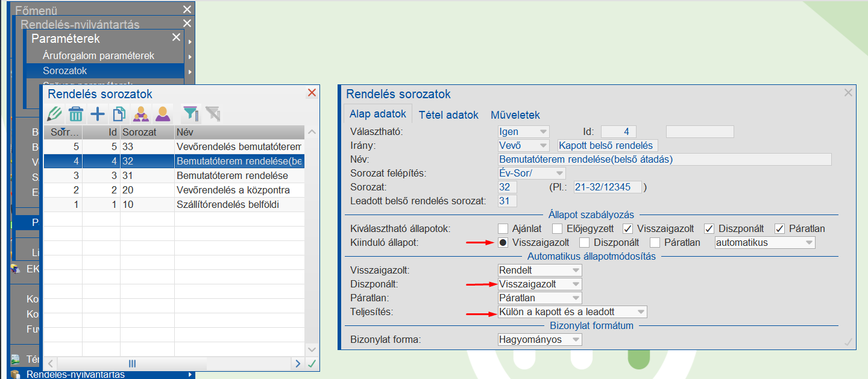Click the gray clear-filter funnel icon

point(212,113)
